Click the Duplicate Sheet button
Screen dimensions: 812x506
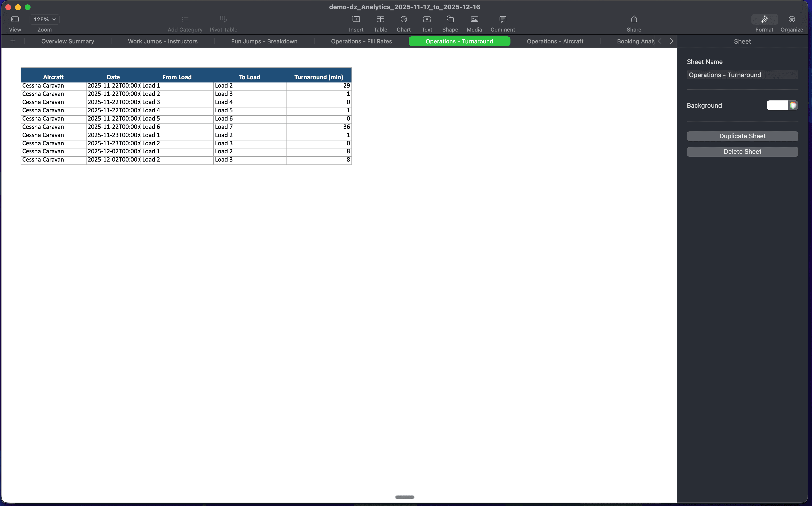click(742, 136)
